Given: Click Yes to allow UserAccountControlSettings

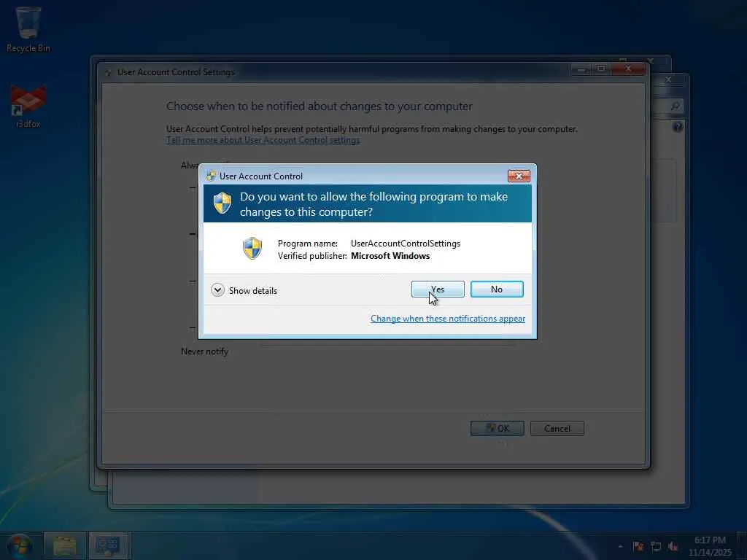Looking at the screenshot, I should [438, 289].
